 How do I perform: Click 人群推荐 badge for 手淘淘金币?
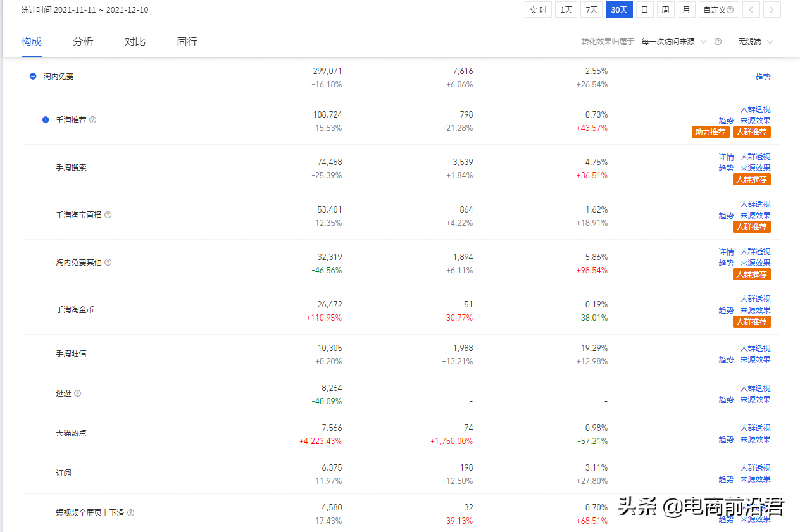pos(752,322)
